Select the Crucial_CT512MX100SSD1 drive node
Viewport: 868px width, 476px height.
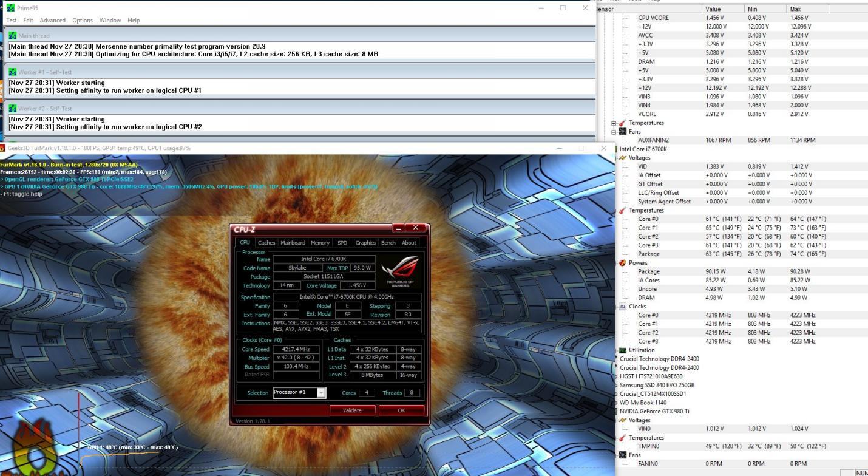click(653, 394)
